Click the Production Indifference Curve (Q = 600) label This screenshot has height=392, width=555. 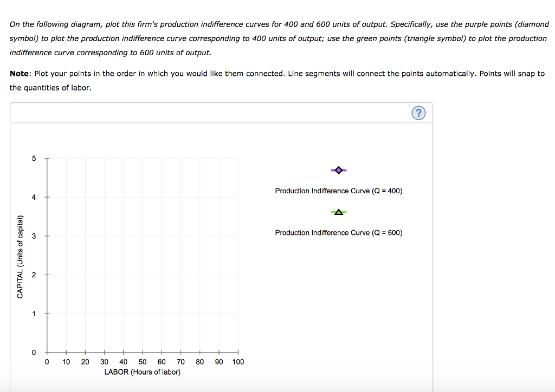[338, 232]
